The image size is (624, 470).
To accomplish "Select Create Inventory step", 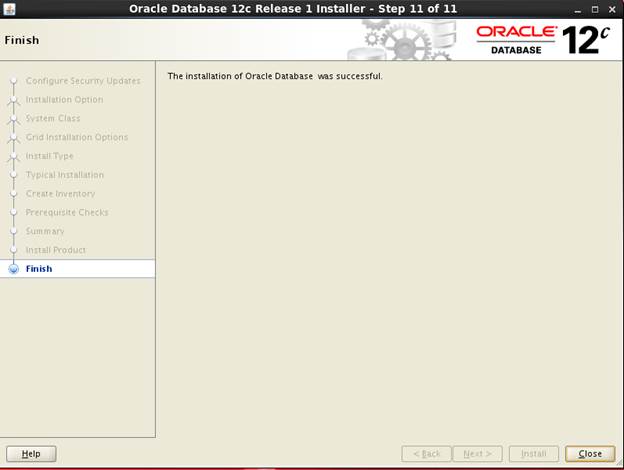I will pyautogui.click(x=60, y=193).
